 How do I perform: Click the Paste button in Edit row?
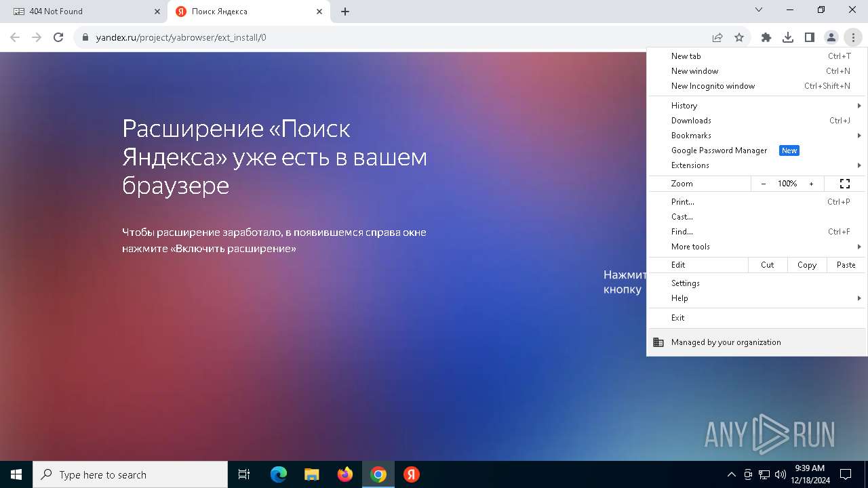pyautogui.click(x=846, y=265)
